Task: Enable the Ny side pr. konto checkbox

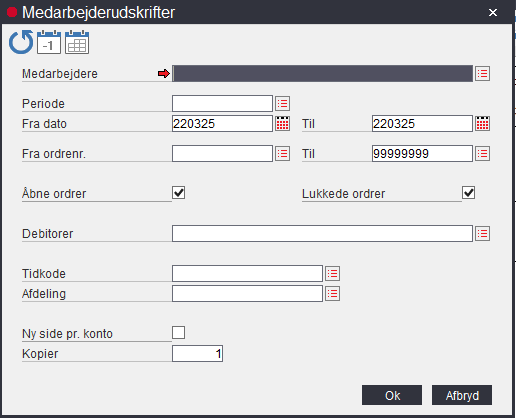Action: coord(179,333)
